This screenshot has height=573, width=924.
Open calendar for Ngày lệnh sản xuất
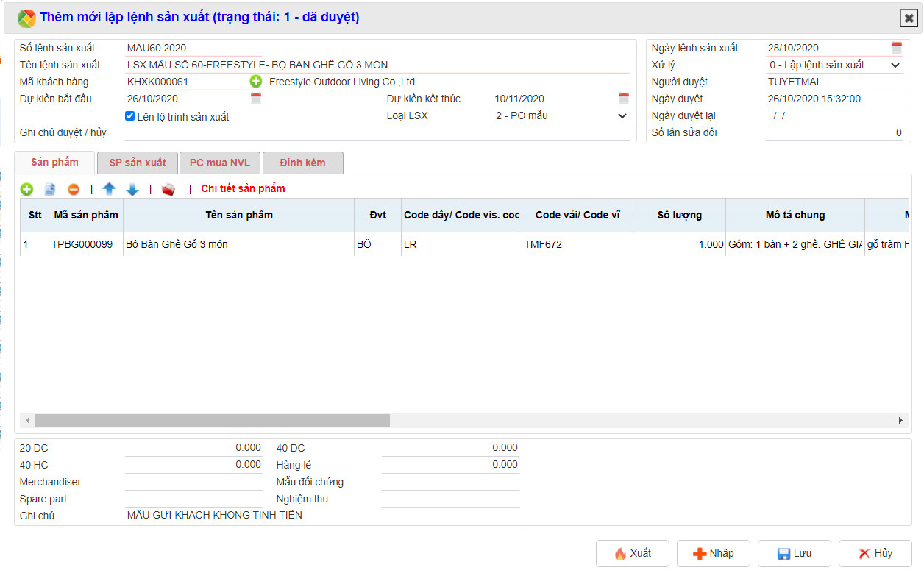coord(896,48)
